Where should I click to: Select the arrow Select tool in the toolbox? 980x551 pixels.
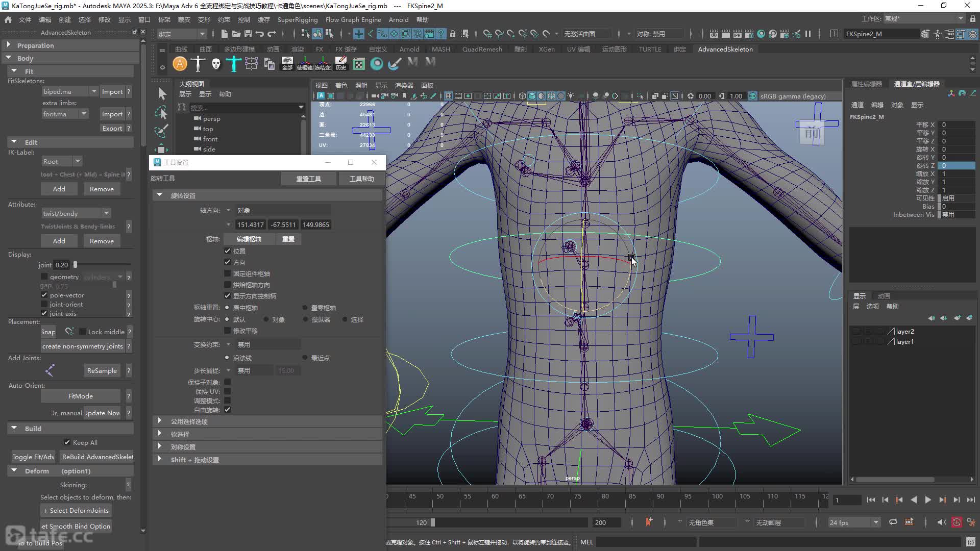coord(162,93)
